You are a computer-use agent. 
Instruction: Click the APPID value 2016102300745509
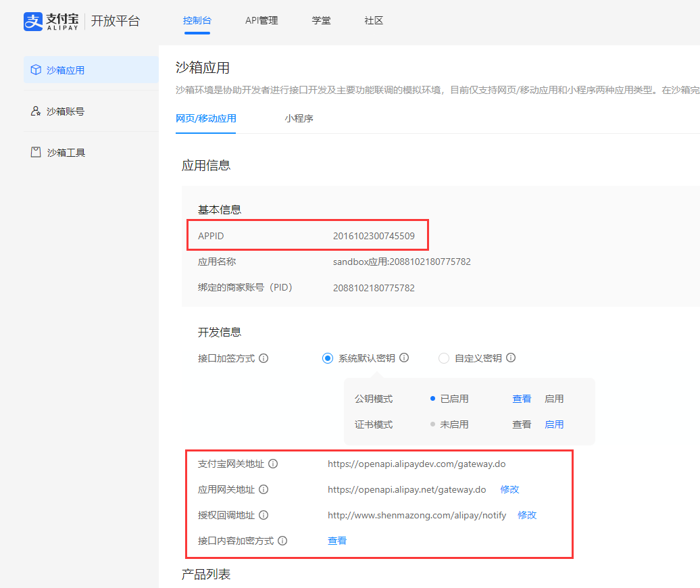(374, 236)
